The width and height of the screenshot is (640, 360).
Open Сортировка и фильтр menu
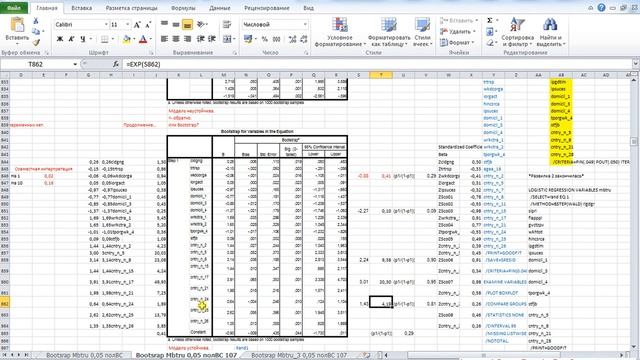(518, 32)
